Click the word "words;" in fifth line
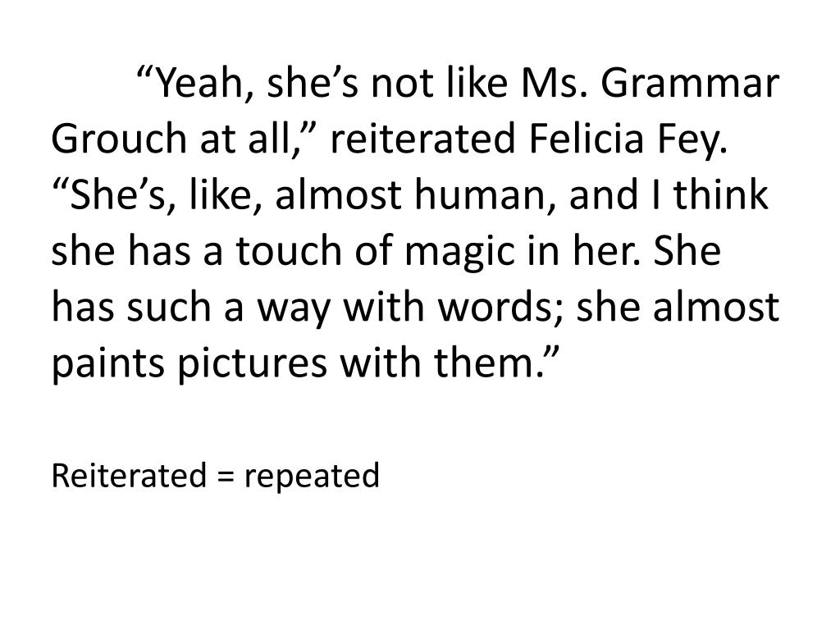The height and width of the screenshot is (630, 840). click(x=500, y=307)
